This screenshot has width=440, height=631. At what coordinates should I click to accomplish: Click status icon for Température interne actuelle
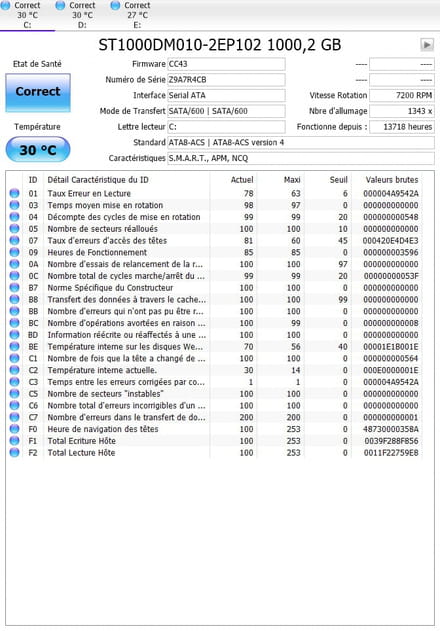tap(14, 370)
